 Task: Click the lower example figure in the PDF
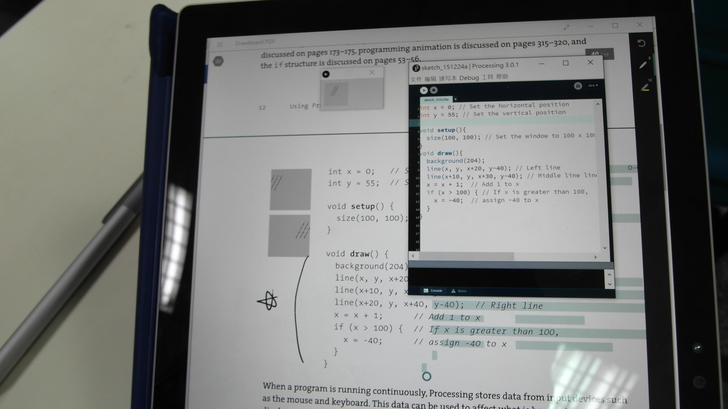pos(289,235)
